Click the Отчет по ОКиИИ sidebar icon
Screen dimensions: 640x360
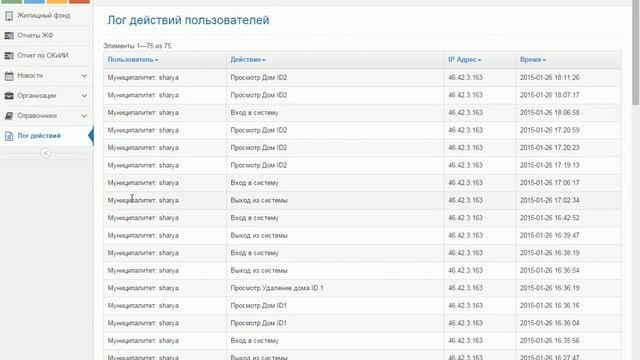click(x=9, y=56)
